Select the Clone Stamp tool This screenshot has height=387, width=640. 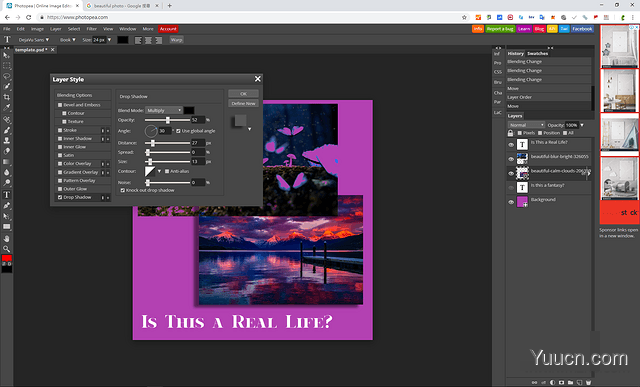click(6, 140)
